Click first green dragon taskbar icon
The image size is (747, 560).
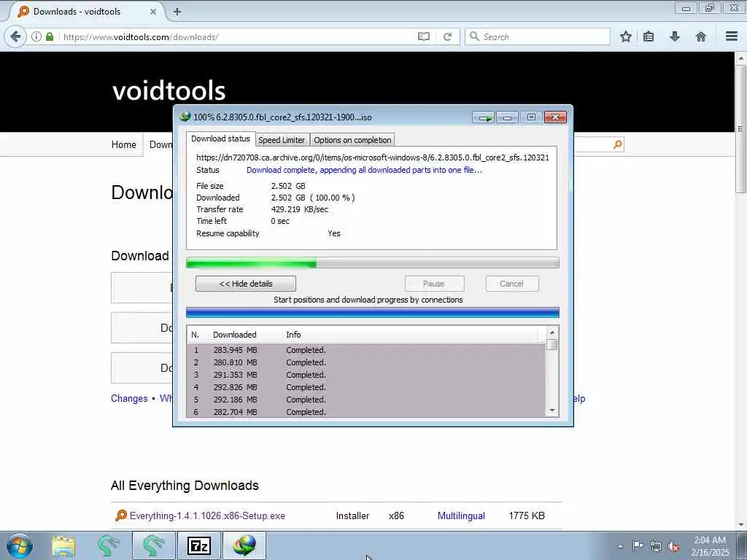point(108,545)
